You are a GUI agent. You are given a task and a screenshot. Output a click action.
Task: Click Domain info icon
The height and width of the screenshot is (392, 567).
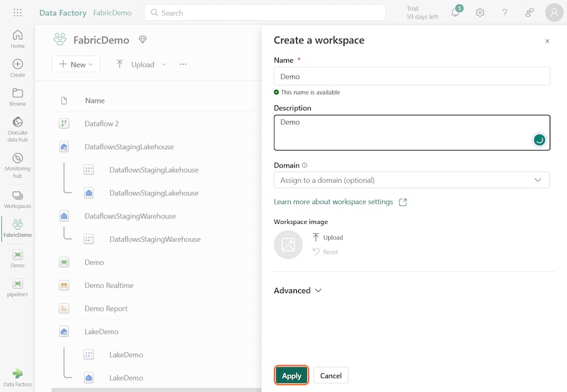[x=304, y=165]
